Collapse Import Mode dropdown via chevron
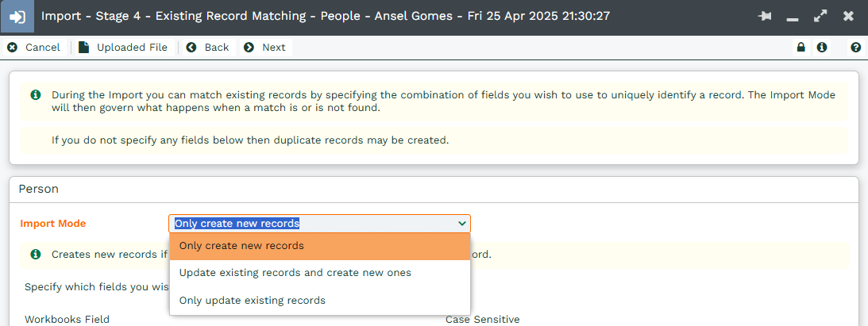Viewport: 868px width, 326px height. point(462,223)
